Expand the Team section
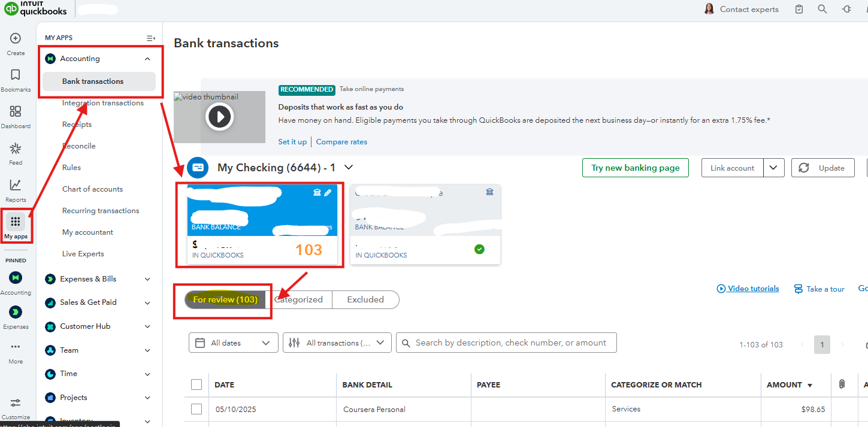 click(x=147, y=351)
